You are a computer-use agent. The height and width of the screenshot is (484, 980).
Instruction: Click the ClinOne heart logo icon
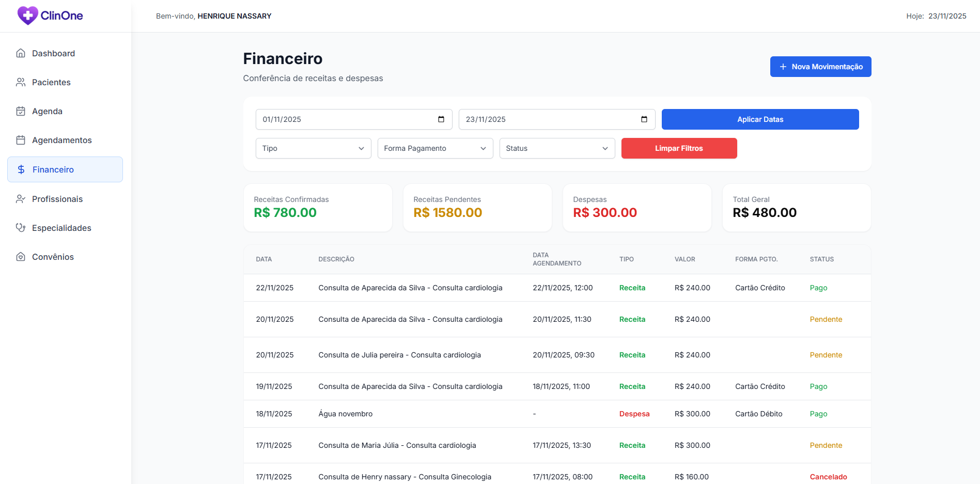[x=27, y=15]
